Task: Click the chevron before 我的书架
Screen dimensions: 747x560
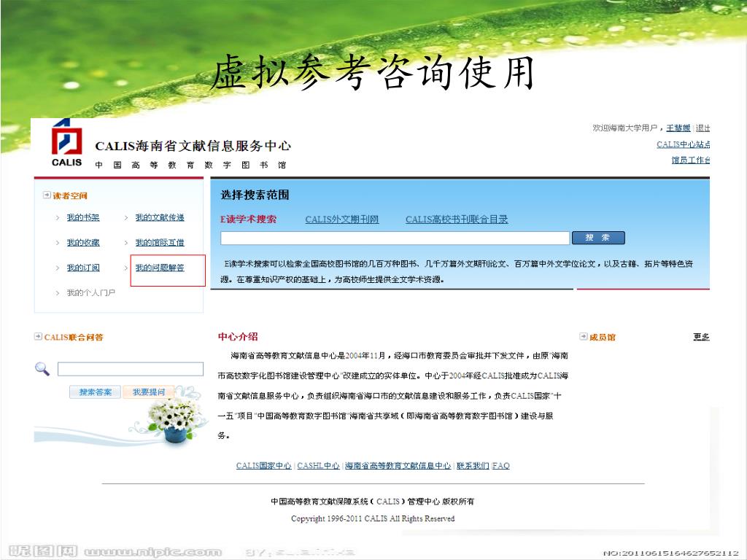Action: click(x=57, y=217)
